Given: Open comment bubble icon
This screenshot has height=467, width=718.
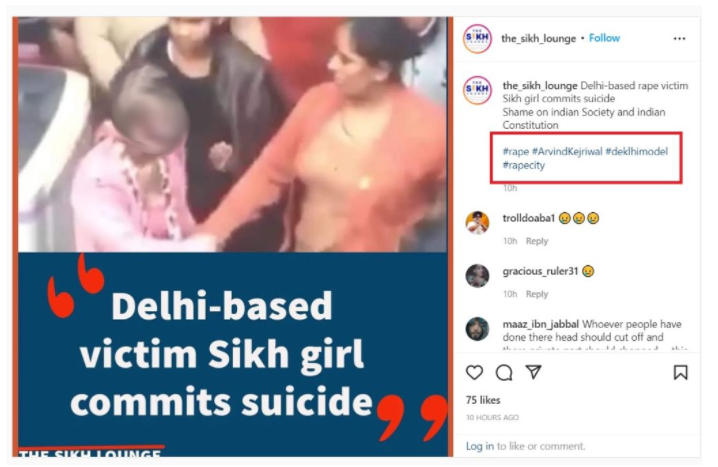Looking at the screenshot, I should [504, 372].
